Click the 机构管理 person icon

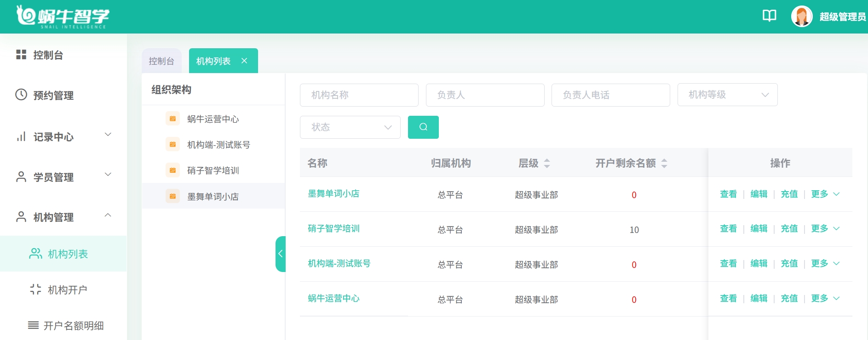point(21,217)
